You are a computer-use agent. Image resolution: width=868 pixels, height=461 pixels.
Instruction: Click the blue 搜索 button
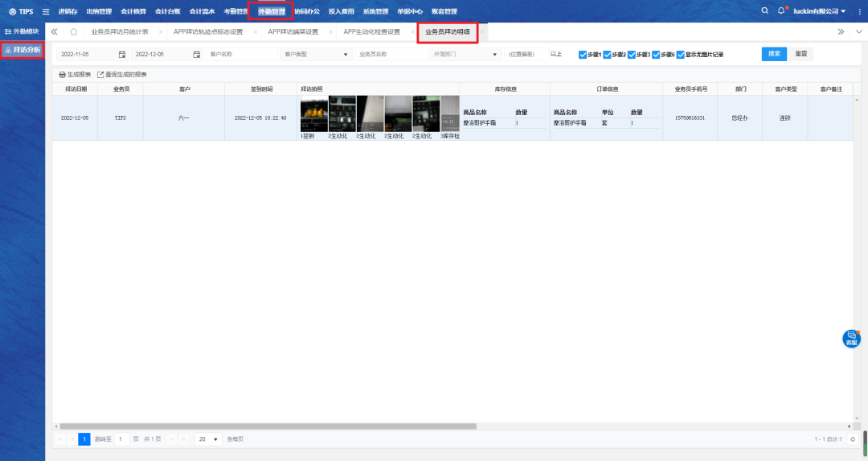pyautogui.click(x=774, y=54)
